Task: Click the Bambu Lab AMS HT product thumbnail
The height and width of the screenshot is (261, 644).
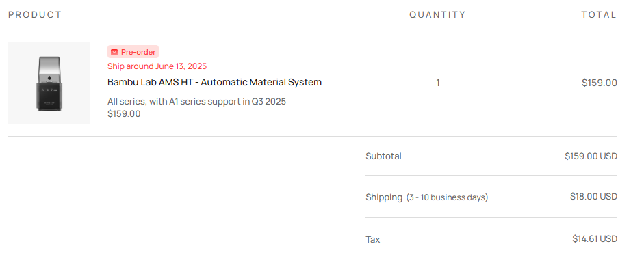Action: [49, 83]
